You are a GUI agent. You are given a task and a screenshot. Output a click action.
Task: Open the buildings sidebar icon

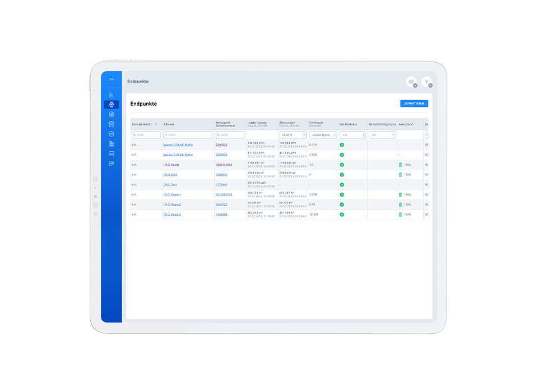pos(112,144)
